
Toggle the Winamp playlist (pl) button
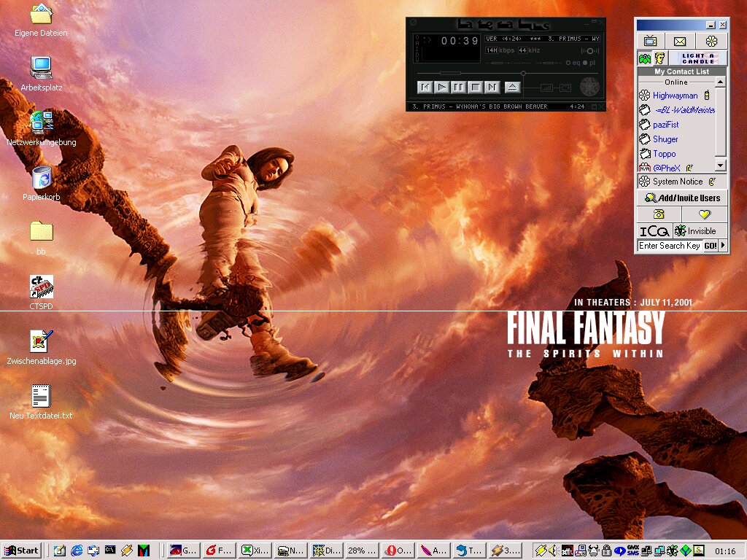589,63
